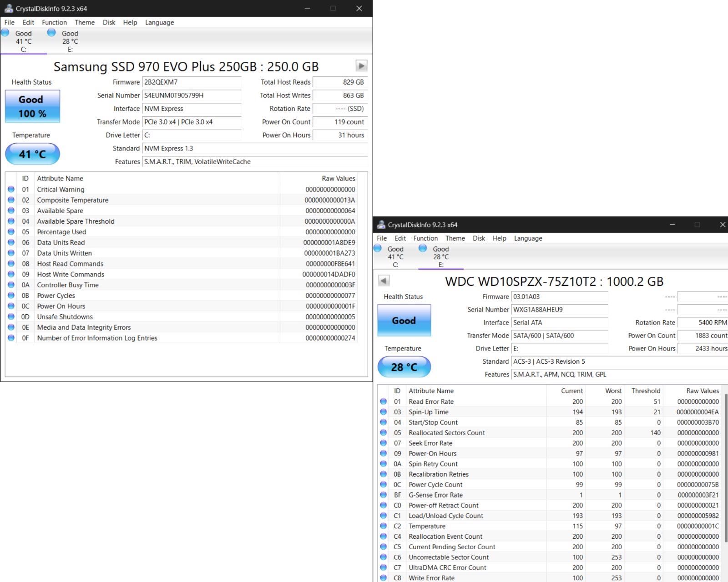Click the Good 100 % health status button

(32, 106)
